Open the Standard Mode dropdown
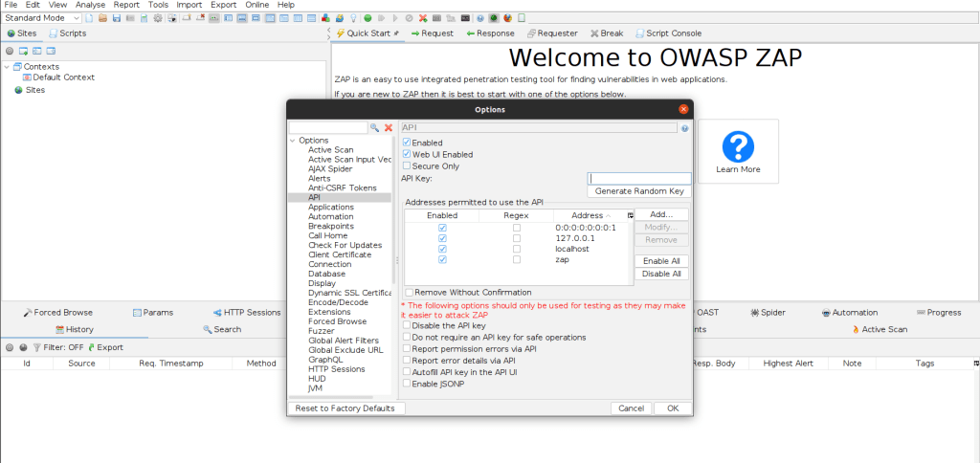 point(42,18)
